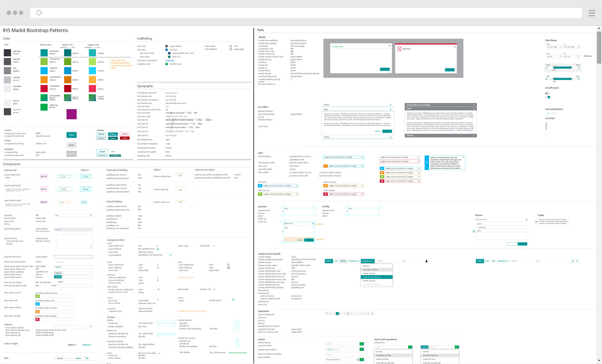This screenshot has width=602, height=364.
Task: Open the Label dropdown in typeahead search
Action: (x=424, y=347)
